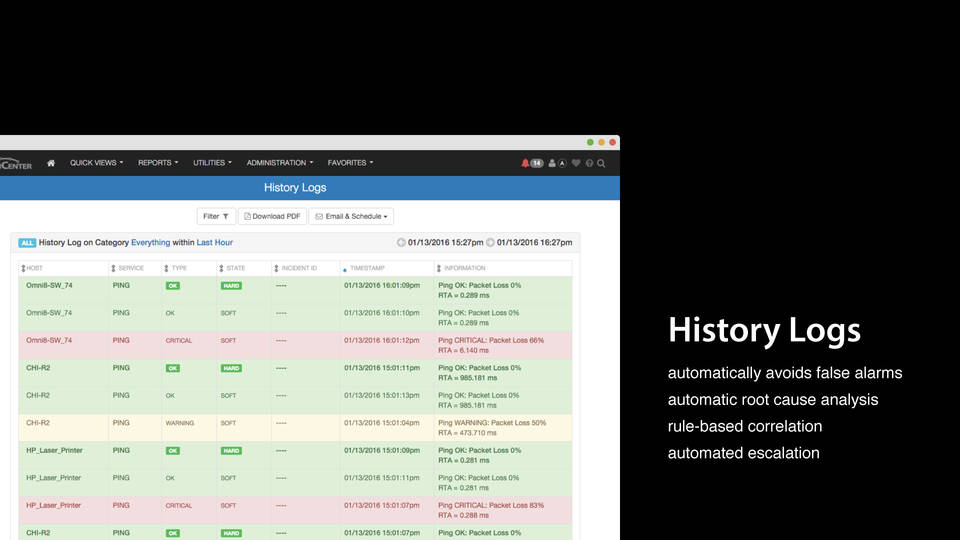
Task: Open the help question mark icon
Action: coord(589,163)
